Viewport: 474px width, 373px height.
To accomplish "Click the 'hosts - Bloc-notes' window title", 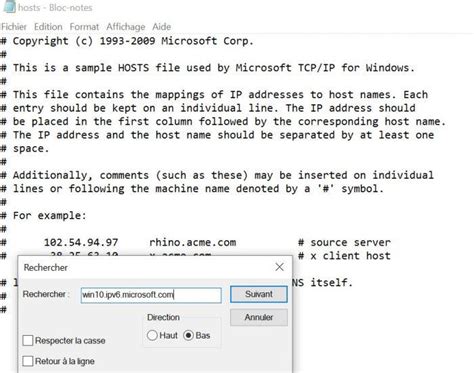I will (55, 7).
